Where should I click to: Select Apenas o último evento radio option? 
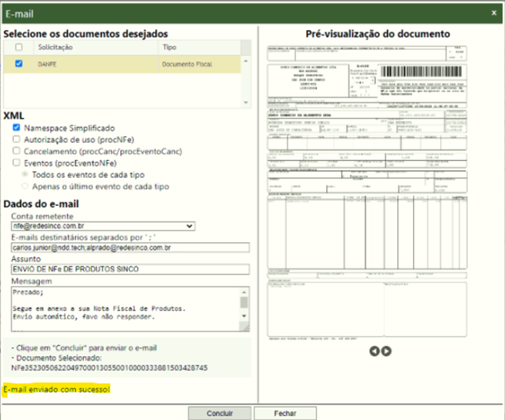point(26,186)
